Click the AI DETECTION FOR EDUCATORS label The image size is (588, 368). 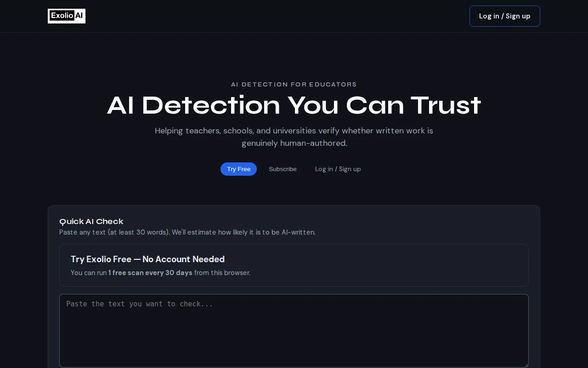(294, 84)
